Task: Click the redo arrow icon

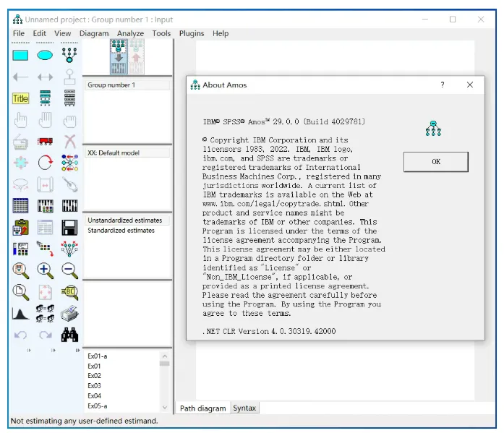Action: [x=46, y=335]
